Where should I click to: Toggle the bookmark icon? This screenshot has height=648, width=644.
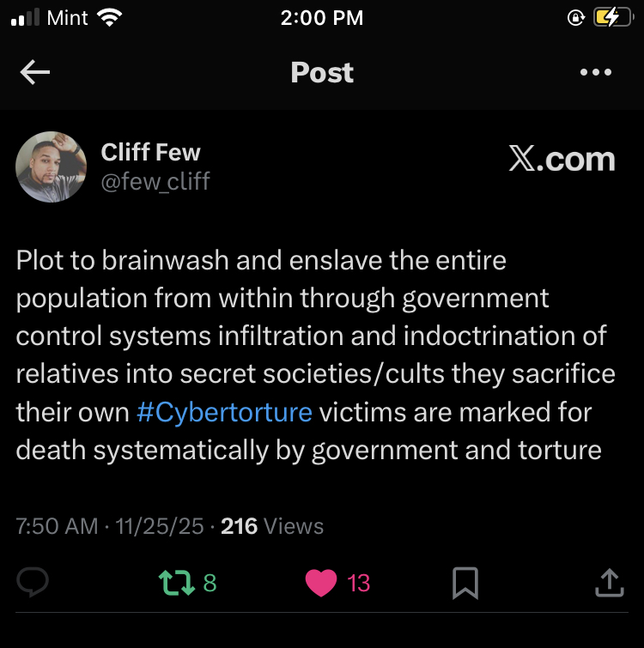[465, 583]
